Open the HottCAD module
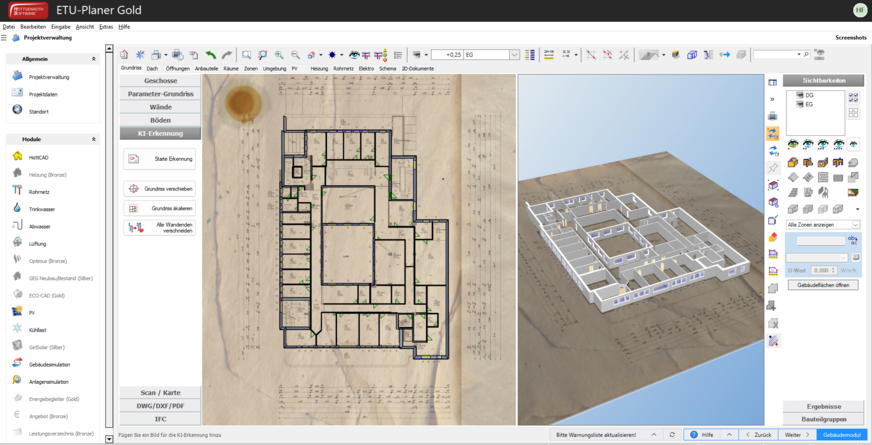The width and height of the screenshot is (872, 445). tap(38, 157)
